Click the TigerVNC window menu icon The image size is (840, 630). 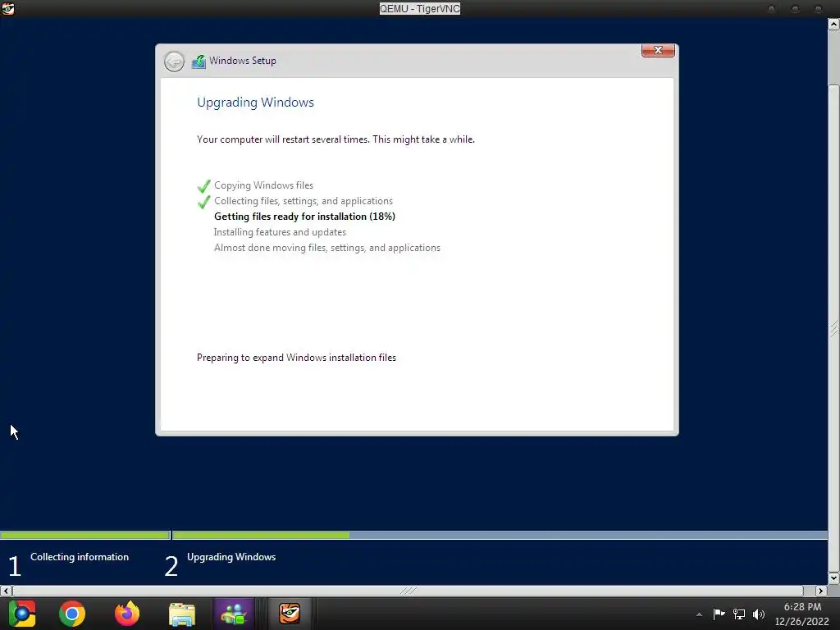pos(7,8)
